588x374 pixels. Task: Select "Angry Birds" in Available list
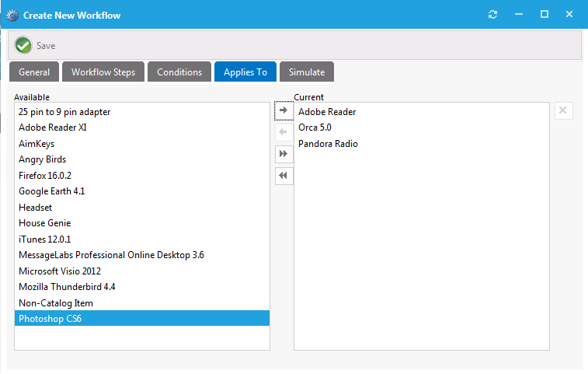click(x=141, y=159)
